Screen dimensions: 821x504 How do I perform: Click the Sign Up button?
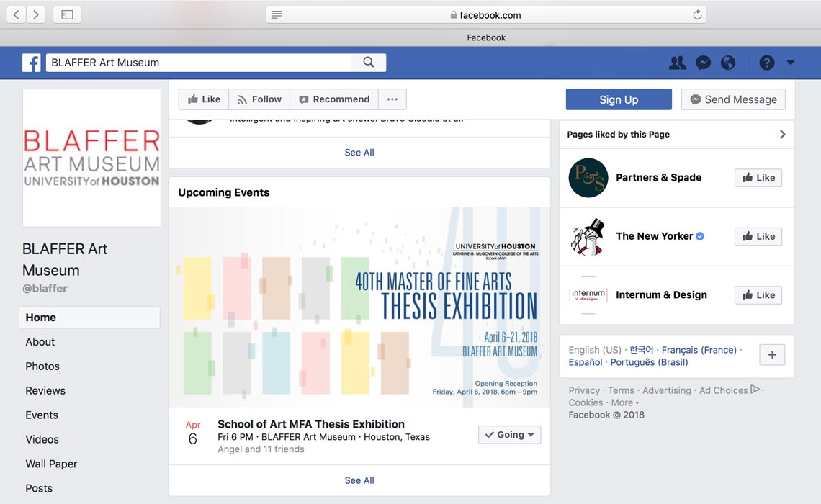coord(619,99)
